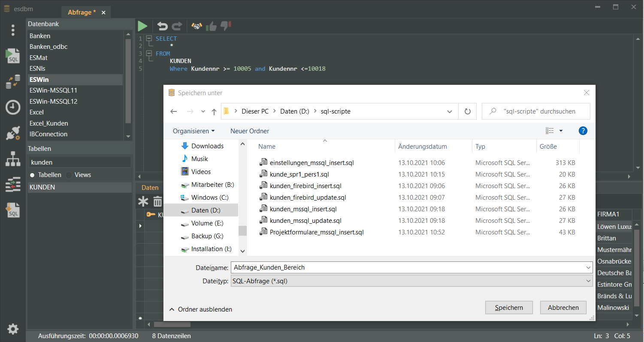Select the Views radio button
The image size is (644, 342).
[69, 175]
